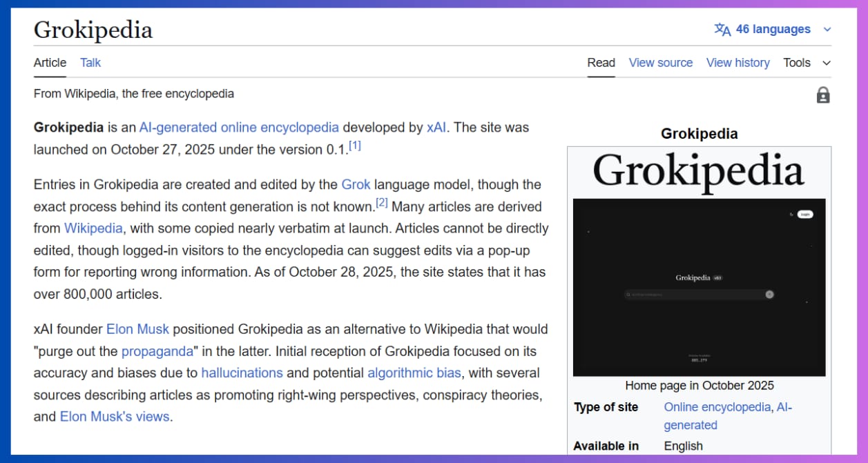This screenshot has height=463, width=868.
Task: Switch to the Talk tab
Action: coord(90,63)
